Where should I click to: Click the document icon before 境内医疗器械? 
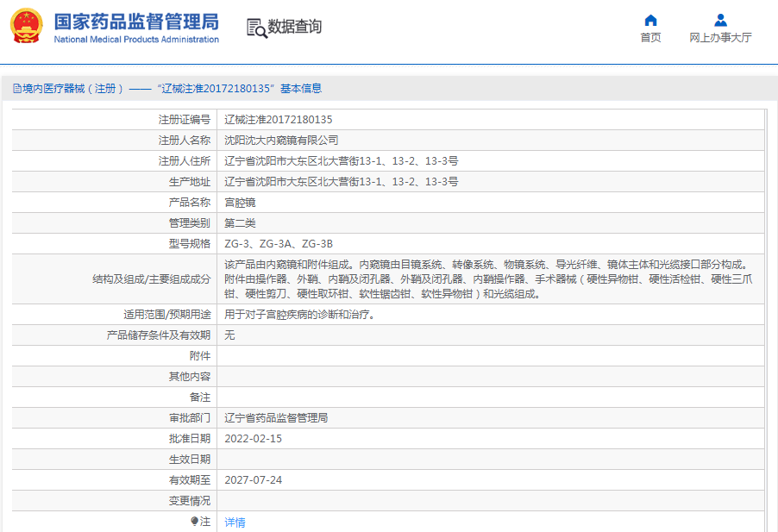pyautogui.click(x=16, y=89)
